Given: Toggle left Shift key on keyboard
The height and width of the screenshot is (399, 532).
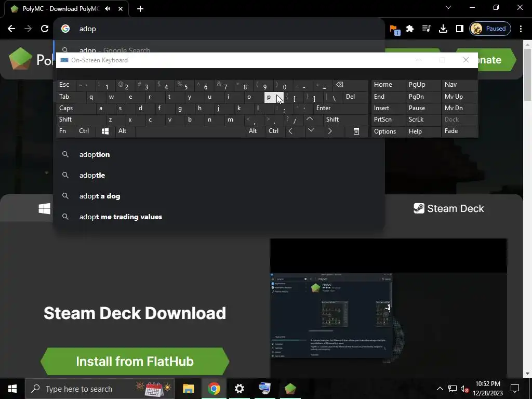Looking at the screenshot, I should 81,119.
